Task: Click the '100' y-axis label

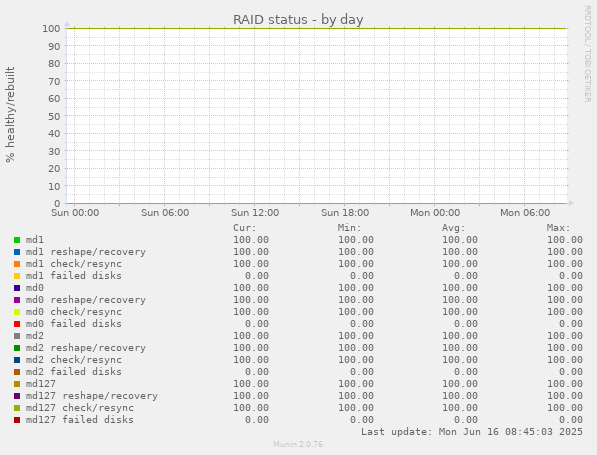Action: (51, 29)
